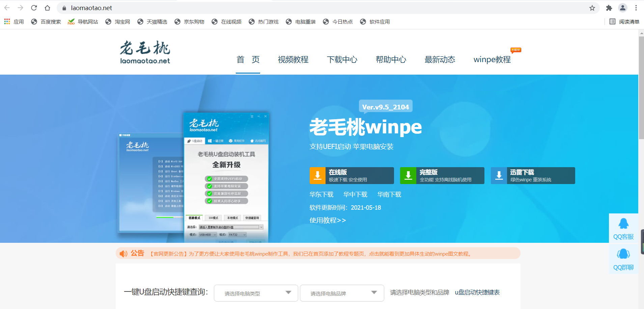Screen dimensions: 644x309
Task: Open 使用教程>> link
Action: click(328, 220)
